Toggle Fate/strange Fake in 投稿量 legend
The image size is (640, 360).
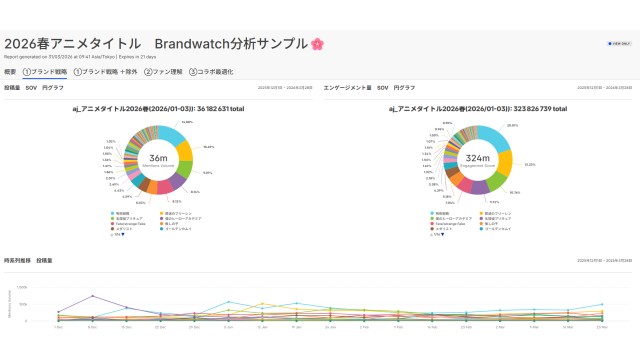click(x=128, y=224)
